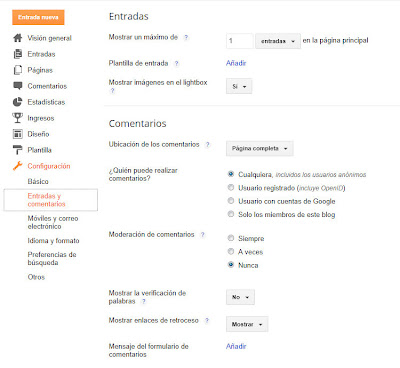Open Básico settings
400x368 pixels.
click(x=38, y=181)
